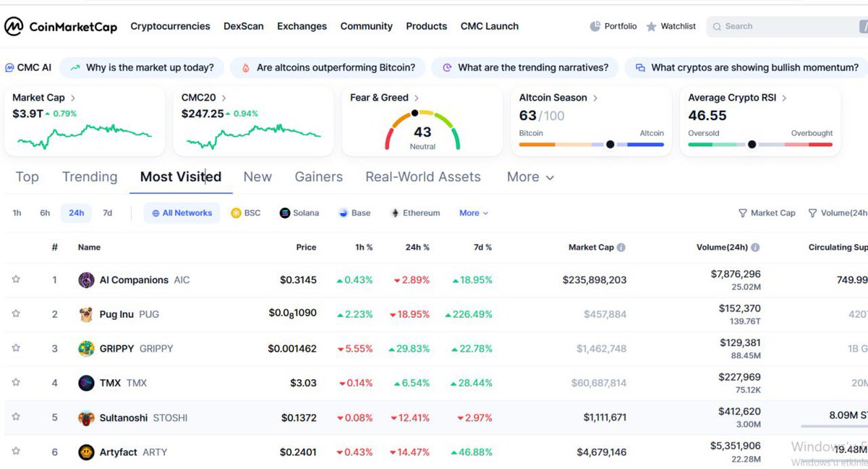The height and width of the screenshot is (469, 868).
Task: Expand the Market Cap card chevron
Action: tap(72, 98)
